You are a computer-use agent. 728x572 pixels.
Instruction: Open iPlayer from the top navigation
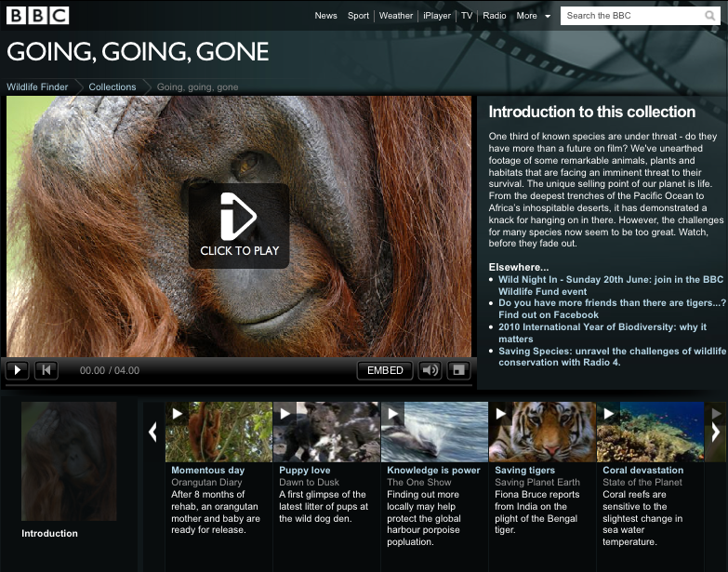click(x=437, y=16)
